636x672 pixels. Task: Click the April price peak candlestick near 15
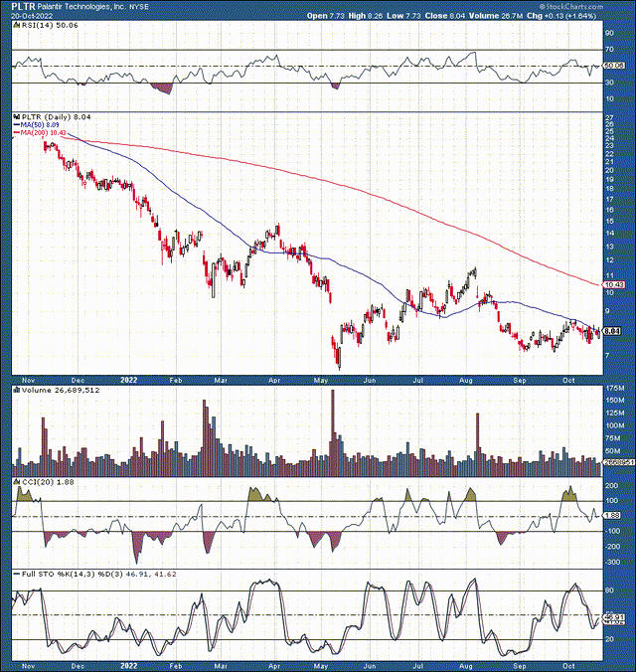[278, 231]
